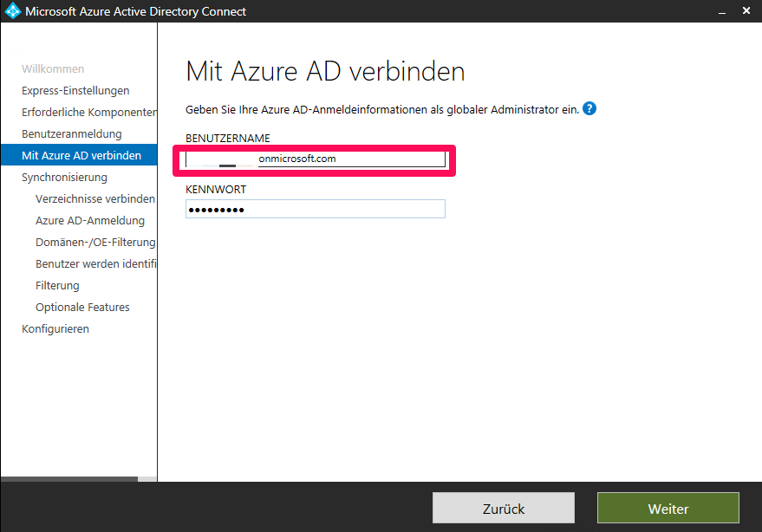
Task: Select Benutzer werden identifi... sub-step
Action: [x=95, y=263]
